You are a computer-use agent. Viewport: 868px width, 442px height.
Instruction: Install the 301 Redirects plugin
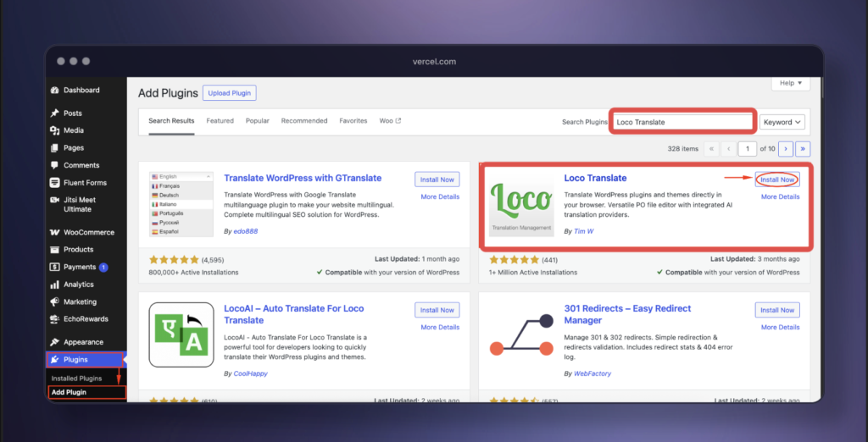pyautogui.click(x=777, y=311)
